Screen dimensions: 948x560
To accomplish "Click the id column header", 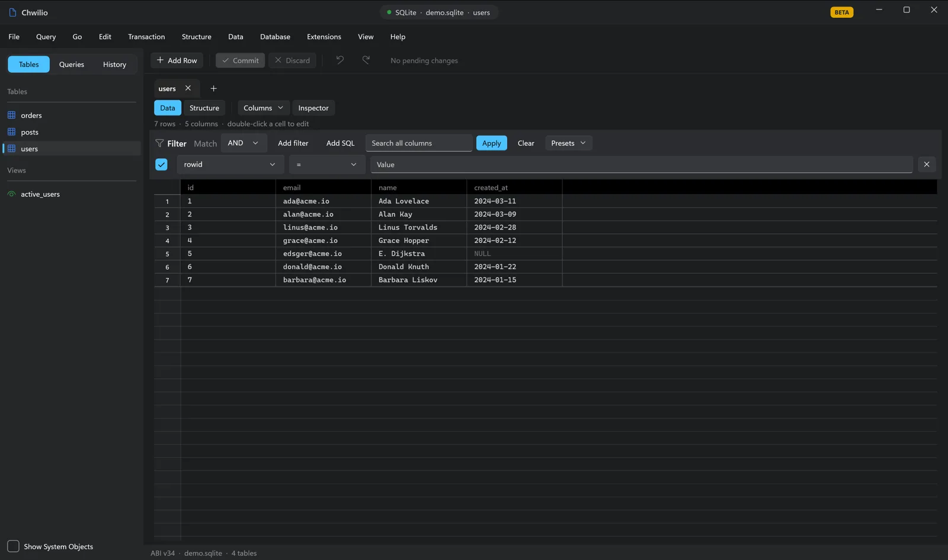I will pyautogui.click(x=228, y=187).
